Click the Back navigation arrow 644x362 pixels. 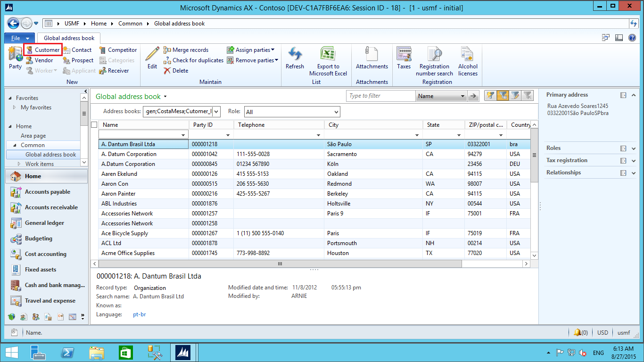point(13,23)
